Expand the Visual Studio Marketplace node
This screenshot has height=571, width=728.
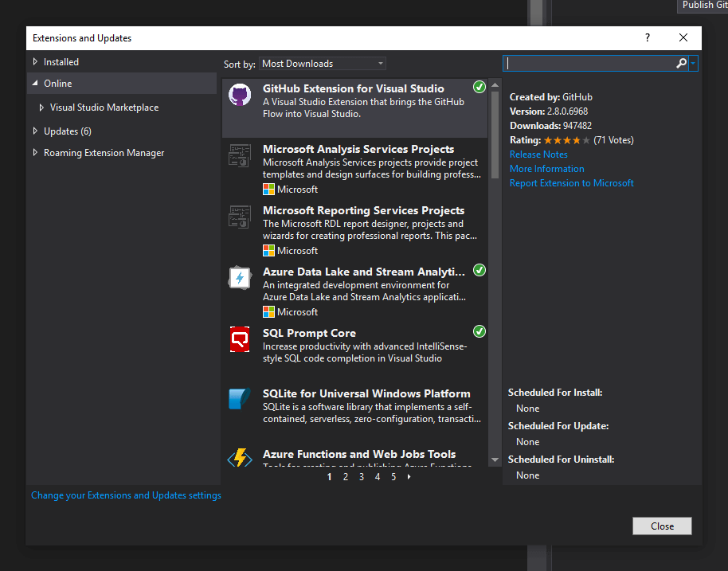(x=41, y=108)
